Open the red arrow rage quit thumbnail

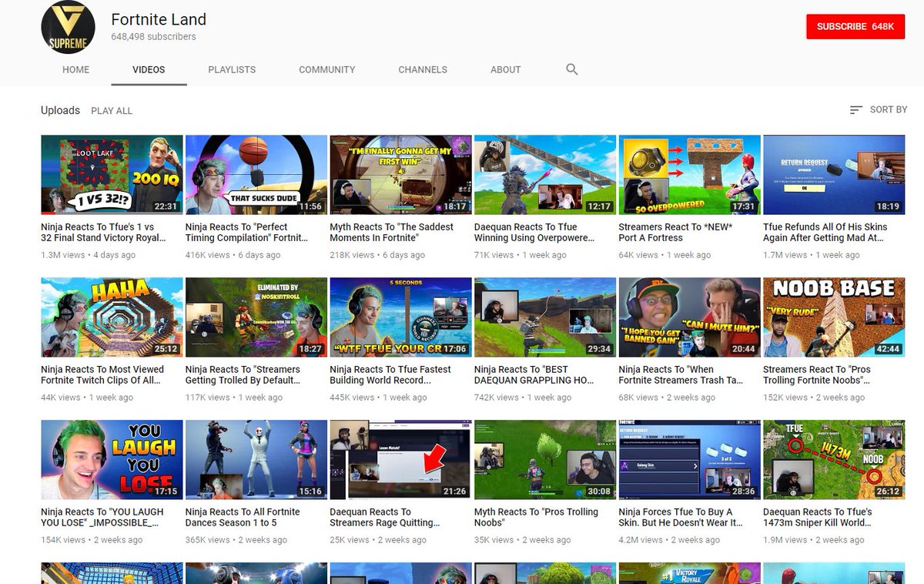pos(400,460)
